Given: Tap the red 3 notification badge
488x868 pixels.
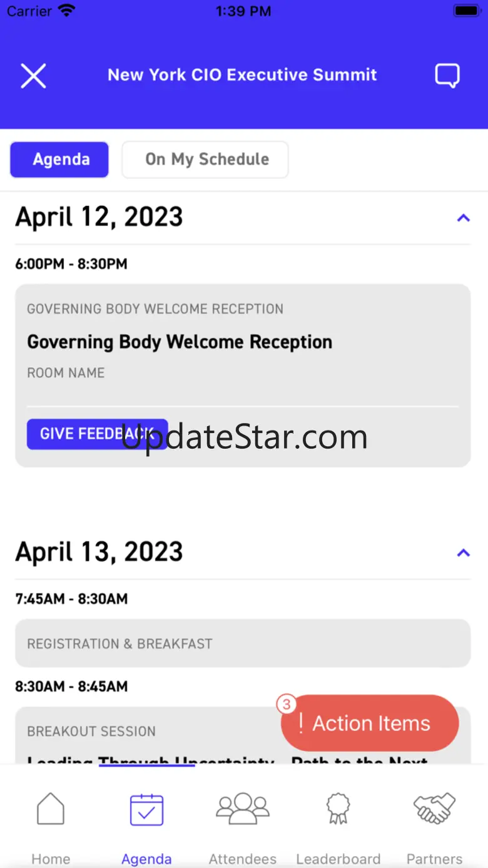Looking at the screenshot, I should coord(287,705).
